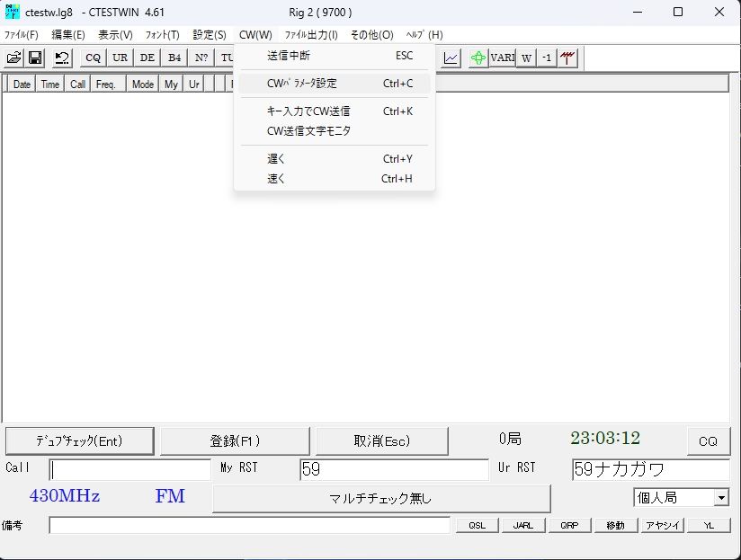741x560 pixels.
Task: Click the Date column header
Action: point(22,84)
